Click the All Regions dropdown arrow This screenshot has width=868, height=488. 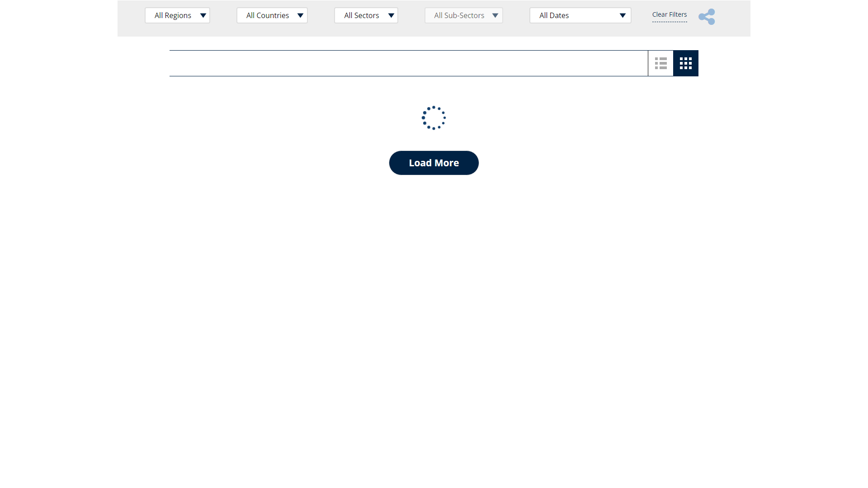(x=203, y=15)
